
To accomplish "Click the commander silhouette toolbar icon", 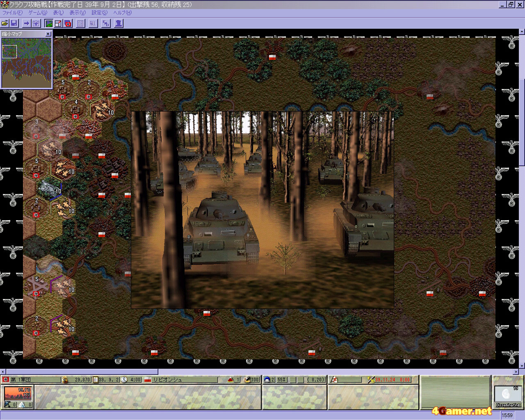I will point(119,23).
